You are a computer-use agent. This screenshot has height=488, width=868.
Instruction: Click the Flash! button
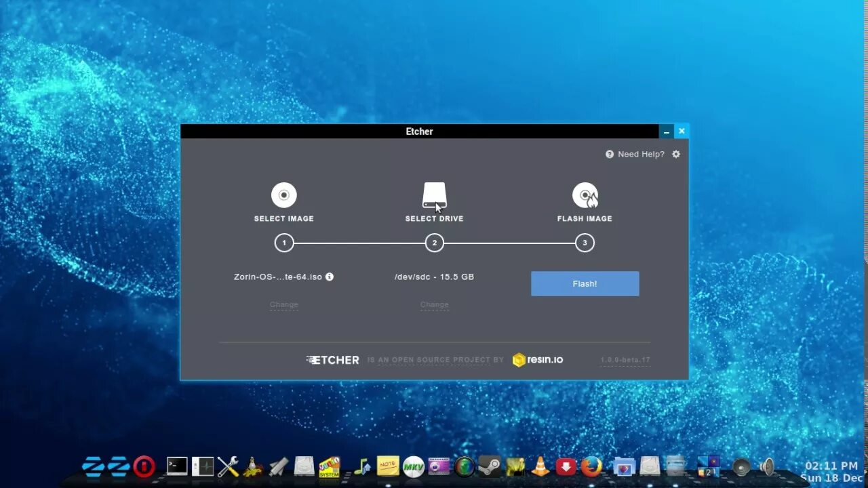tap(585, 283)
